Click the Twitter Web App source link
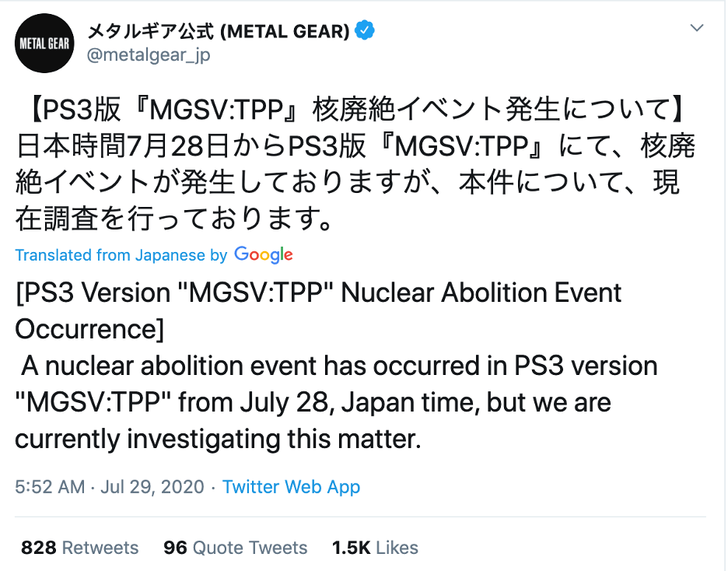 (x=291, y=487)
